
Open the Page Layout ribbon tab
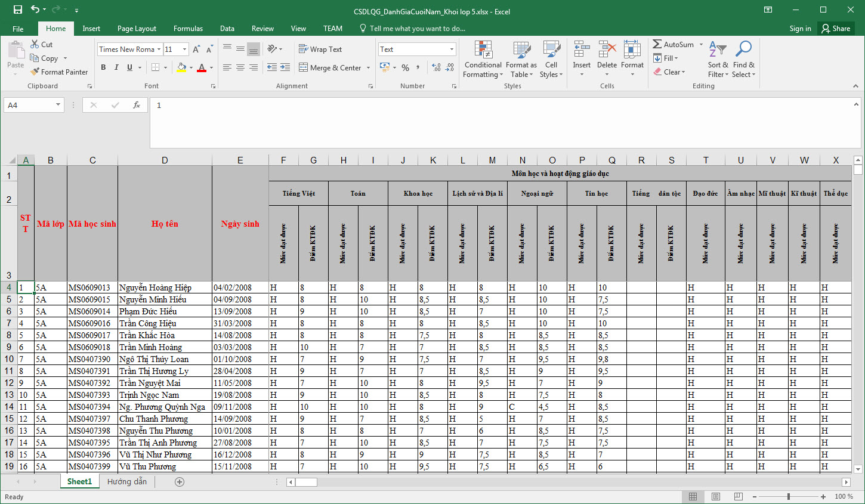pyautogui.click(x=137, y=29)
